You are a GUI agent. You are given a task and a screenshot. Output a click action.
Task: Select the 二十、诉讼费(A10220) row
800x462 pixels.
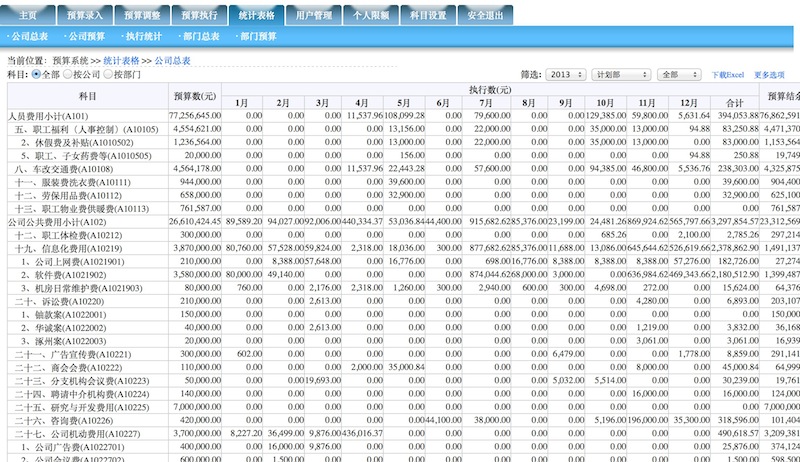[x=59, y=302]
